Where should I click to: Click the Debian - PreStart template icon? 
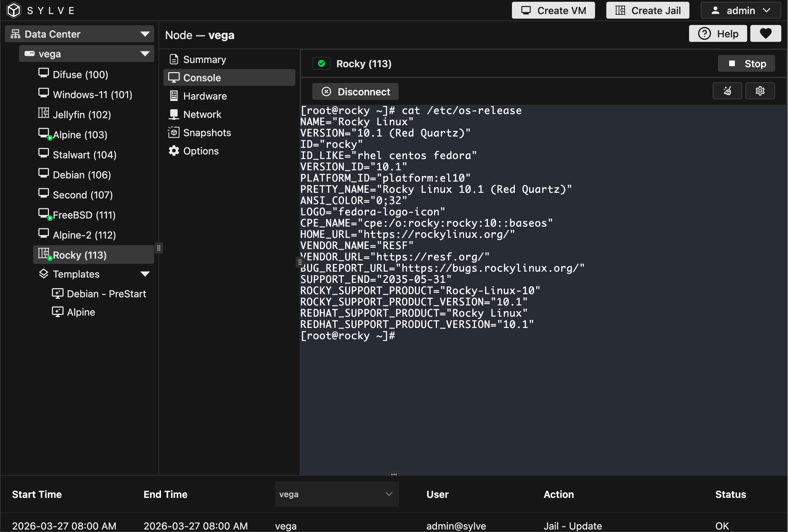tap(58, 293)
